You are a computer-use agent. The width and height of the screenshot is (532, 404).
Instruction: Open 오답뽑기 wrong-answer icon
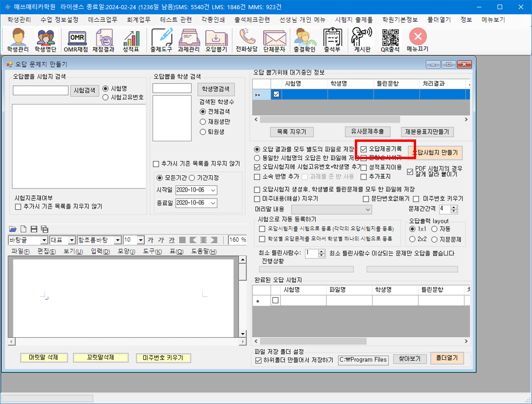click(216, 40)
